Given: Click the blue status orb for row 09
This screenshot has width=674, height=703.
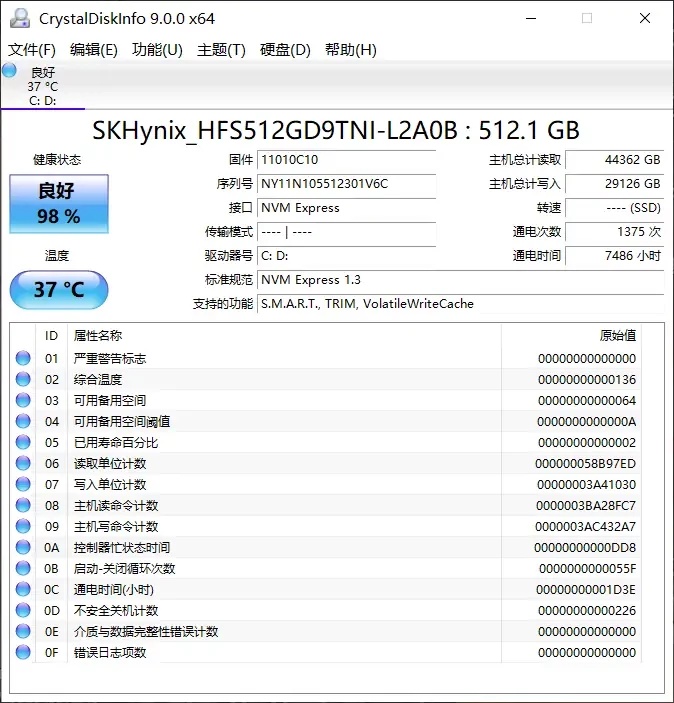Looking at the screenshot, I should coord(23,526).
